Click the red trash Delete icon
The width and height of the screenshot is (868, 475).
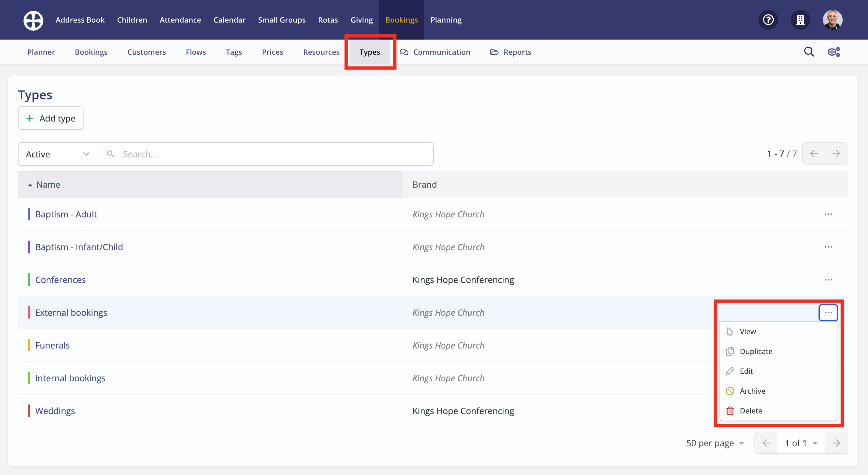(x=730, y=411)
